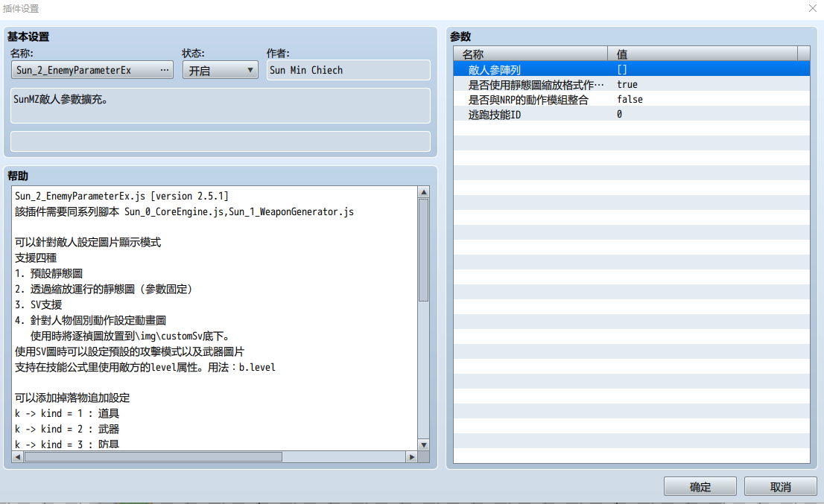The image size is (824, 504).
Task: Click help horizontal scrollbar thumb
Action: [x=153, y=457]
